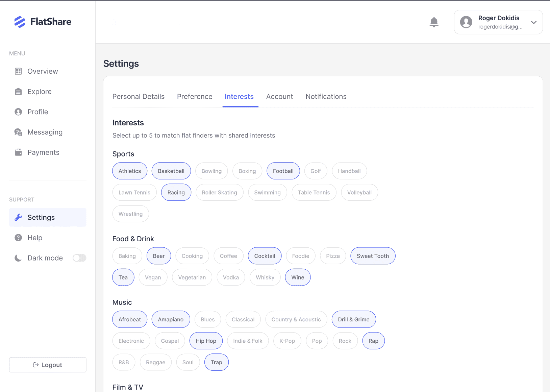The width and height of the screenshot is (550, 392).
Task: Open the notifications bell
Action: pos(434,22)
